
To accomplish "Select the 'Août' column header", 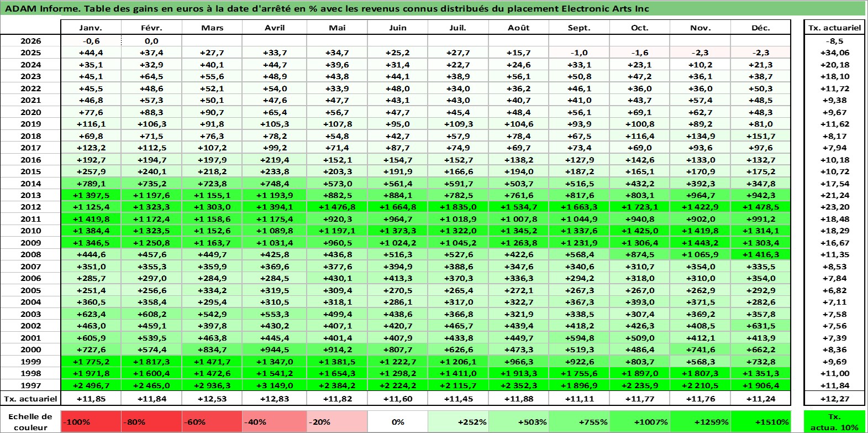I will click(518, 28).
